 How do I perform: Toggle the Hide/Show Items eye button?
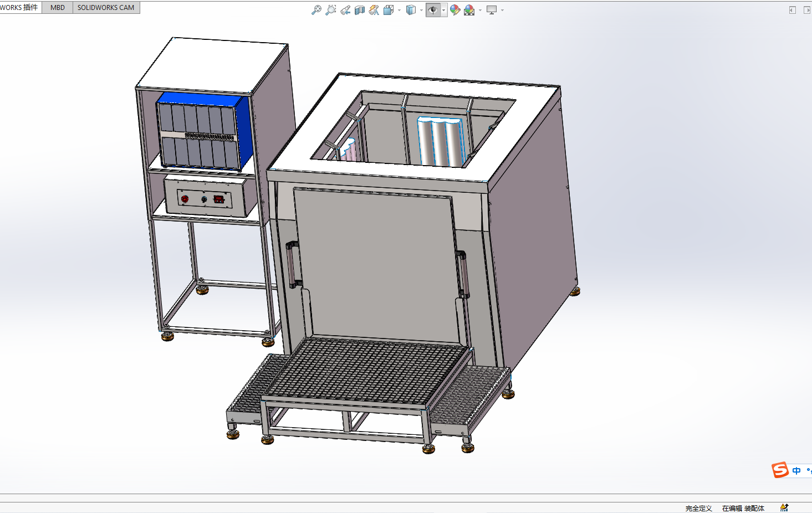pos(433,10)
